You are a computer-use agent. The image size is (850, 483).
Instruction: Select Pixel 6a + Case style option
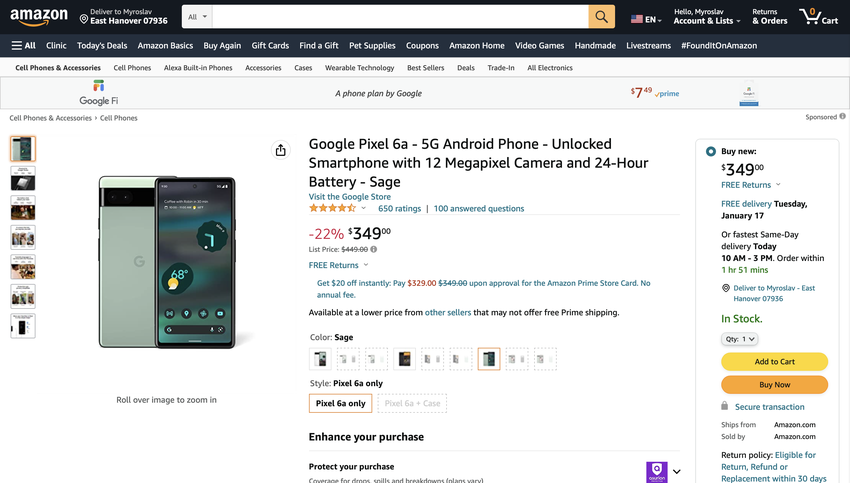pos(412,403)
